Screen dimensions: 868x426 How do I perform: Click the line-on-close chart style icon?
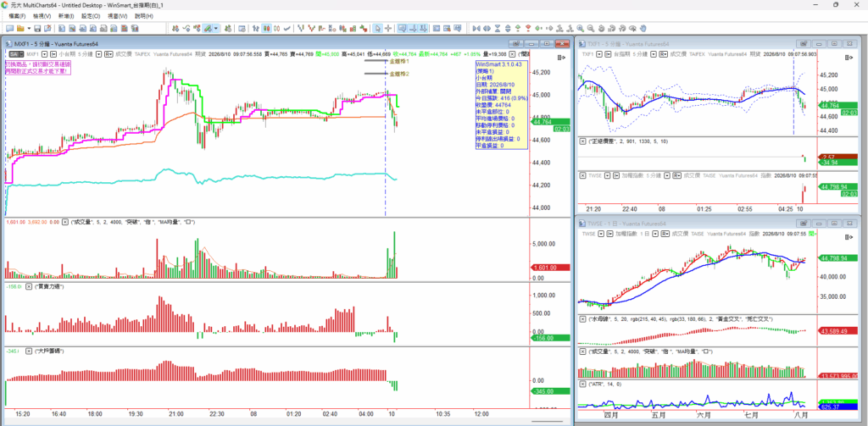(287, 28)
